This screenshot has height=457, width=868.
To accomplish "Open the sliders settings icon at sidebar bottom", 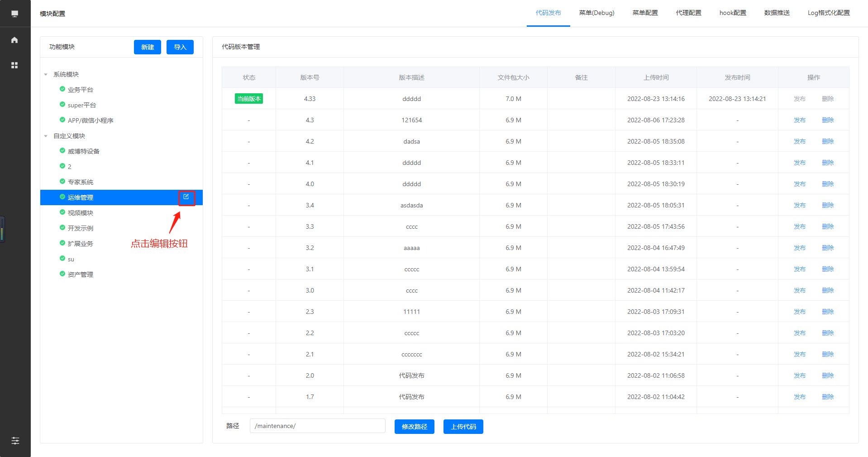I will coord(15,440).
